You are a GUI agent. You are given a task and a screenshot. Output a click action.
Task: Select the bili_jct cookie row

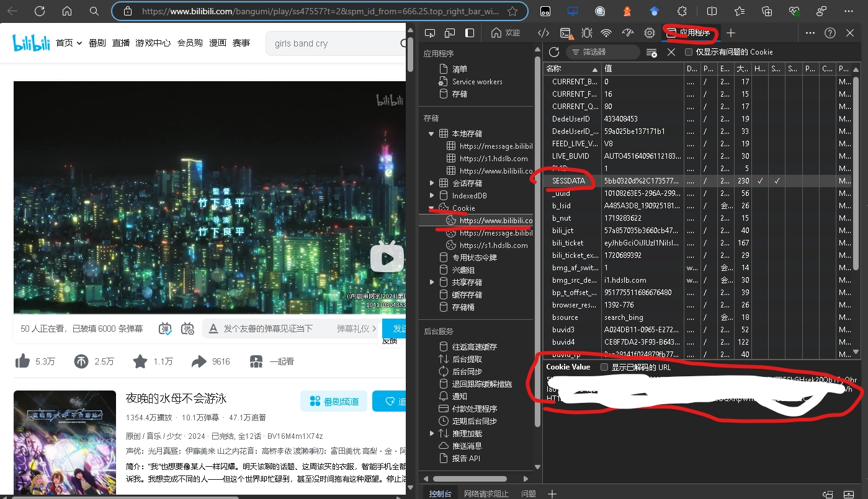click(x=699, y=231)
